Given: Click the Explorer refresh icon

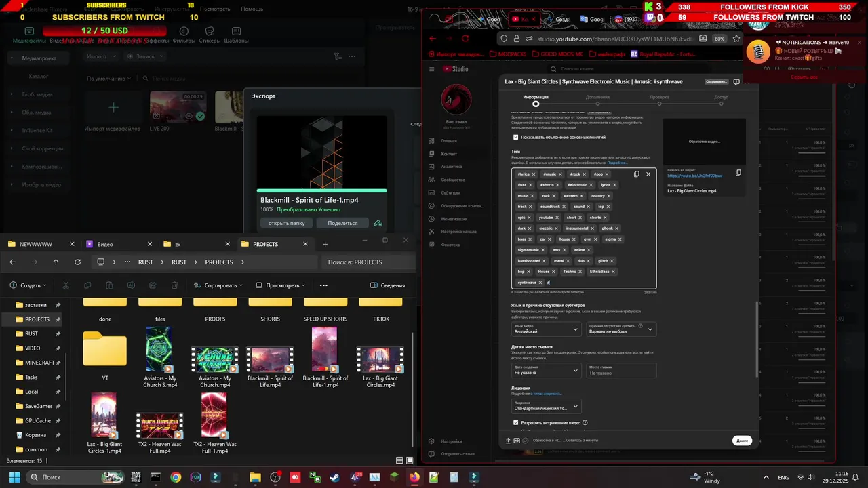Looking at the screenshot, I should pyautogui.click(x=77, y=262).
